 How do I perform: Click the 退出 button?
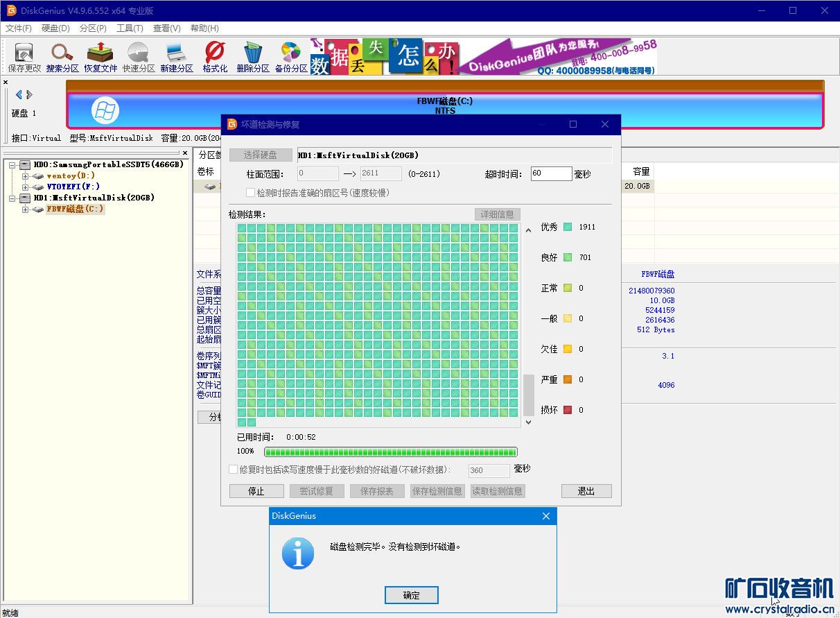586,491
